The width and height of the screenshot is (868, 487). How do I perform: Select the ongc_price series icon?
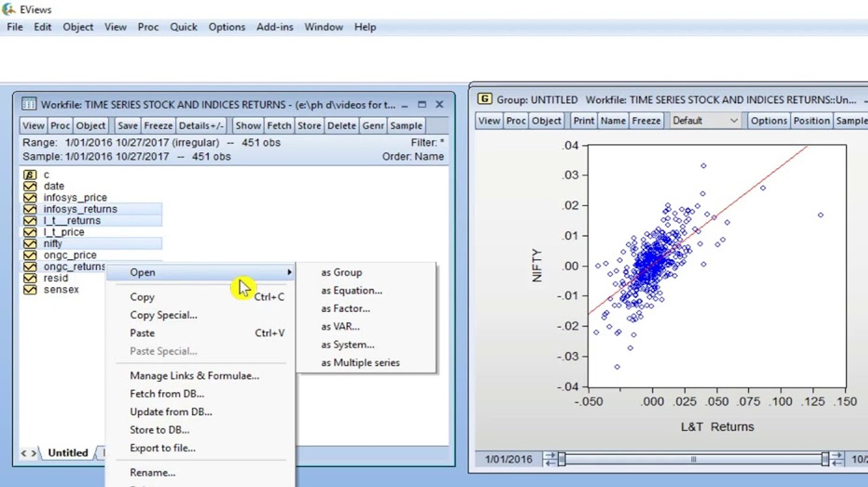[x=30, y=256]
